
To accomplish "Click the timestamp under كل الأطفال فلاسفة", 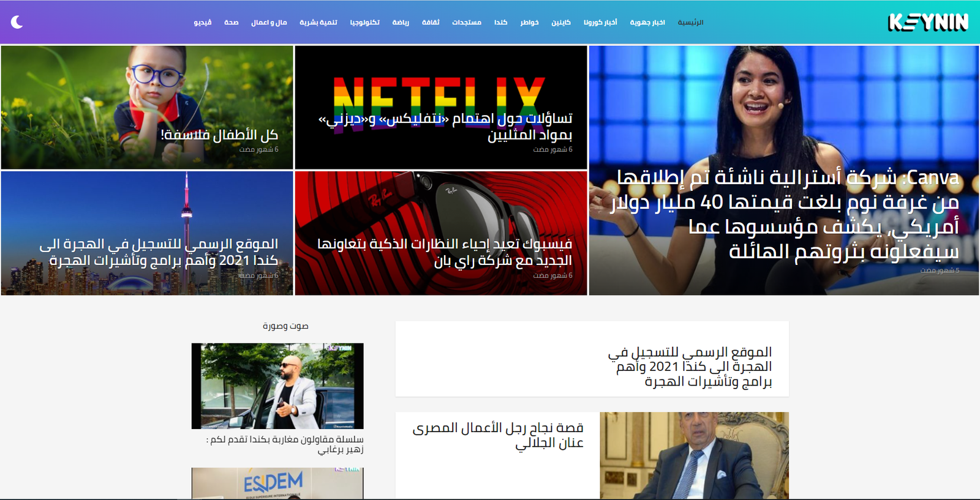I will 258,149.
